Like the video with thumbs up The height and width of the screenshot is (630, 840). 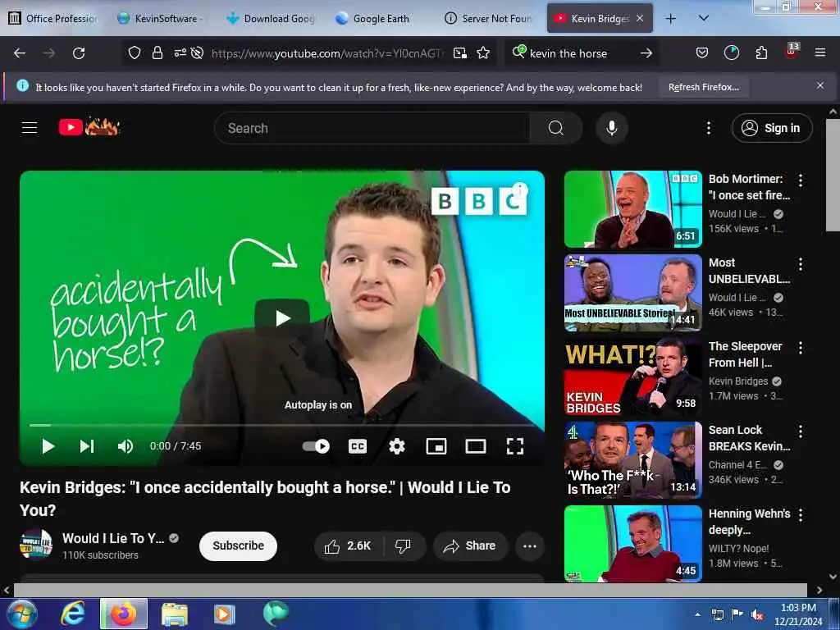pos(348,546)
